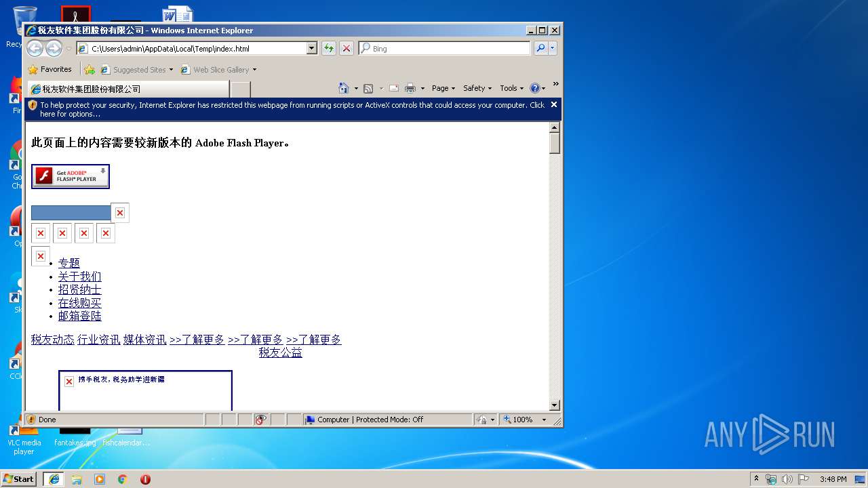Screen dimensions: 868x488
Task: Expand the search provider dropdown arrow
Action: click(553, 48)
